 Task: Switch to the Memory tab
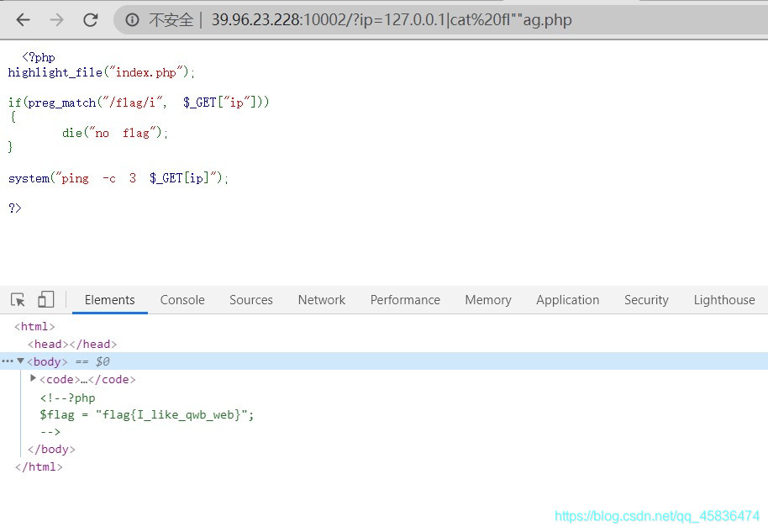488,300
